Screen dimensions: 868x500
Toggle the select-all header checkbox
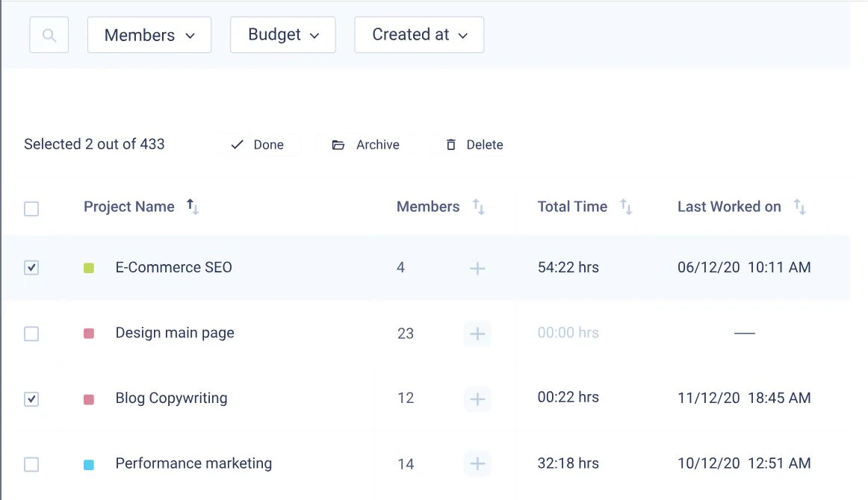[31, 209]
